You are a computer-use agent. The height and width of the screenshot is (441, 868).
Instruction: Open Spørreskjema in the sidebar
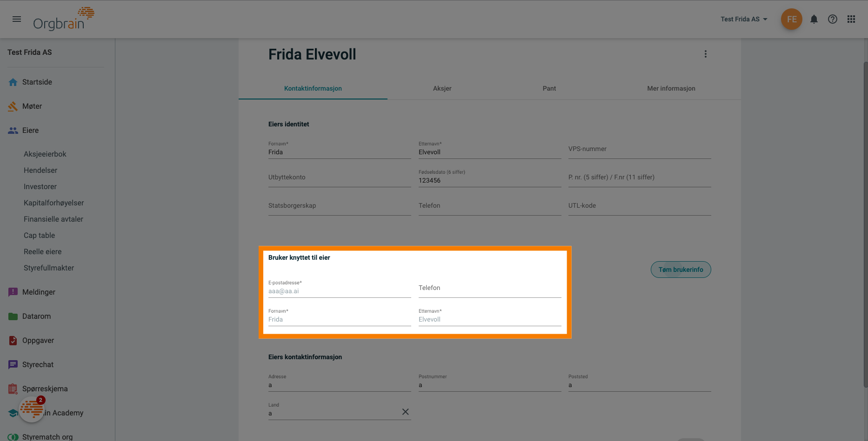click(x=45, y=389)
